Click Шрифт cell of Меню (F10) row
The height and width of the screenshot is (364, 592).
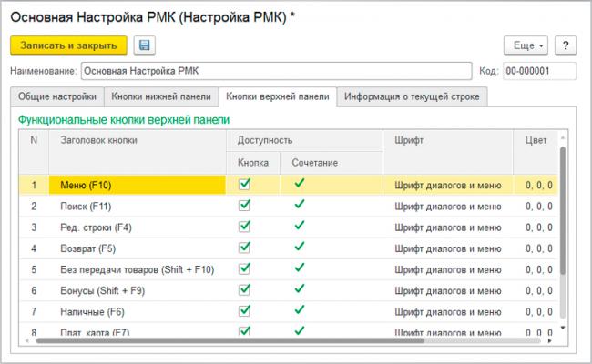point(448,186)
